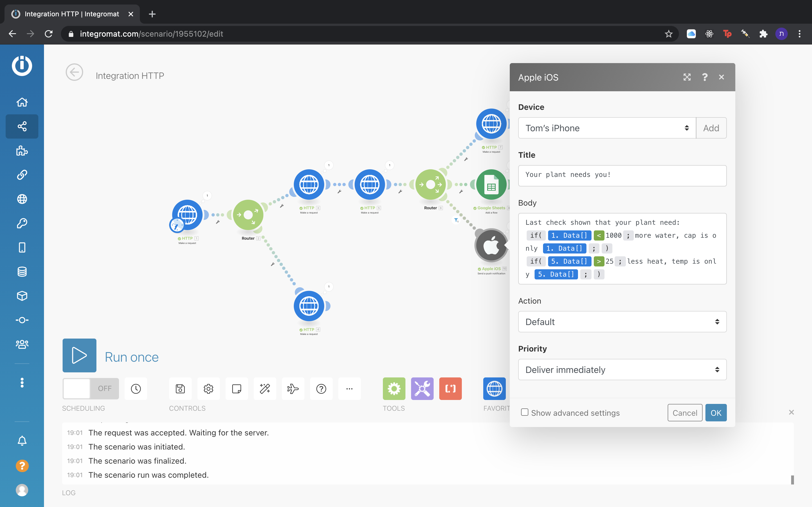Open scenario settings gear icon
812x507 pixels.
[208, 388]
